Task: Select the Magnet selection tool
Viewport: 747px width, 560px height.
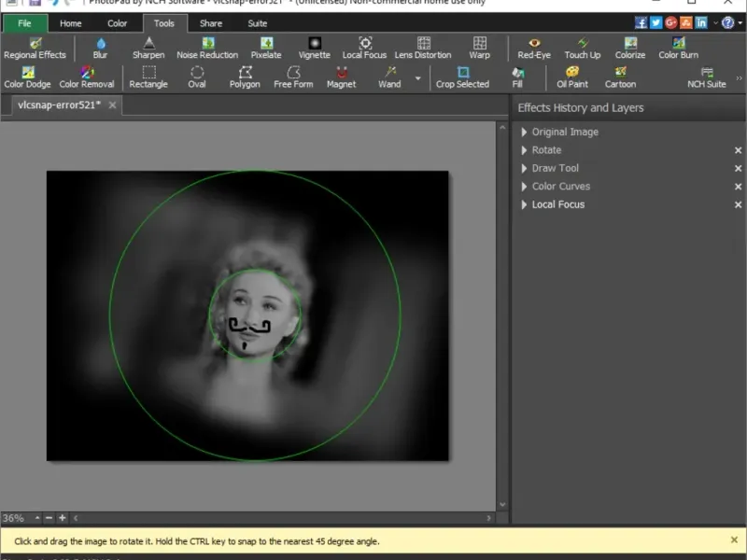Action: (x=341, y=77)
